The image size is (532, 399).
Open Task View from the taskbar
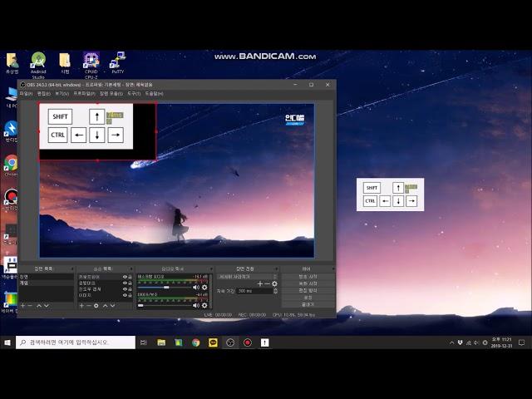(x=143, y=342)
